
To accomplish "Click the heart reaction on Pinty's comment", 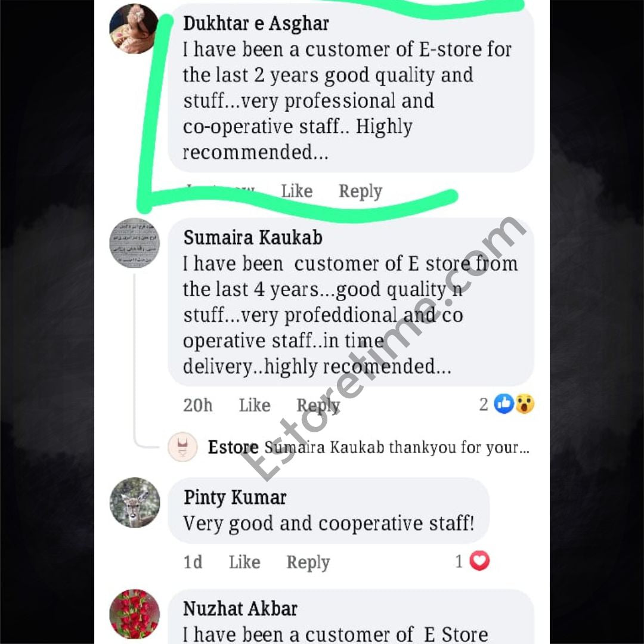I will (479, 561).
